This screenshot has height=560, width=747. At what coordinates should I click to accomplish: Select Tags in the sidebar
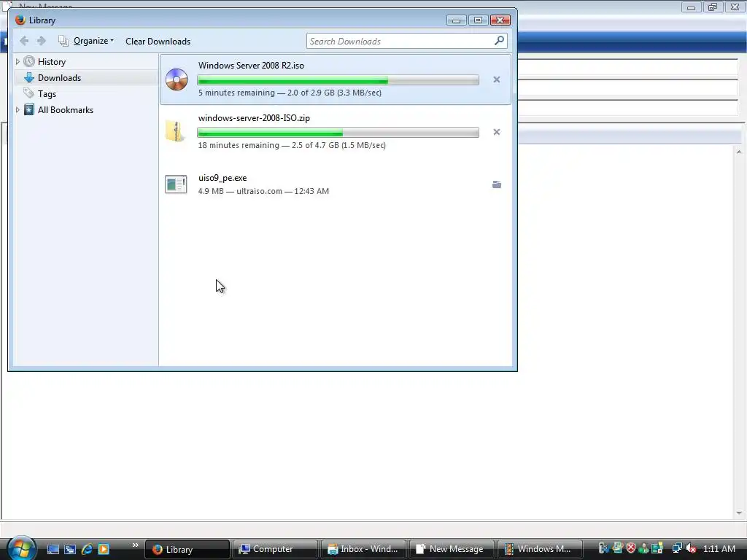47,94
